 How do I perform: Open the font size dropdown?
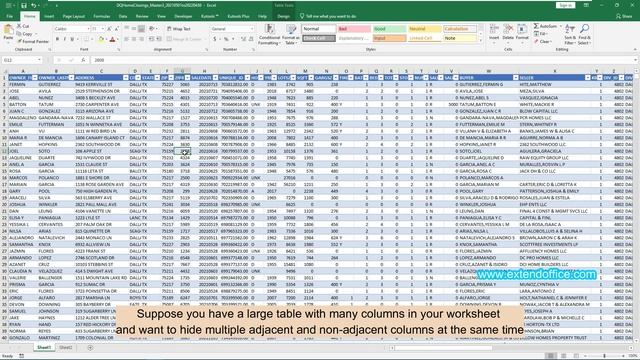coord(102,29)
